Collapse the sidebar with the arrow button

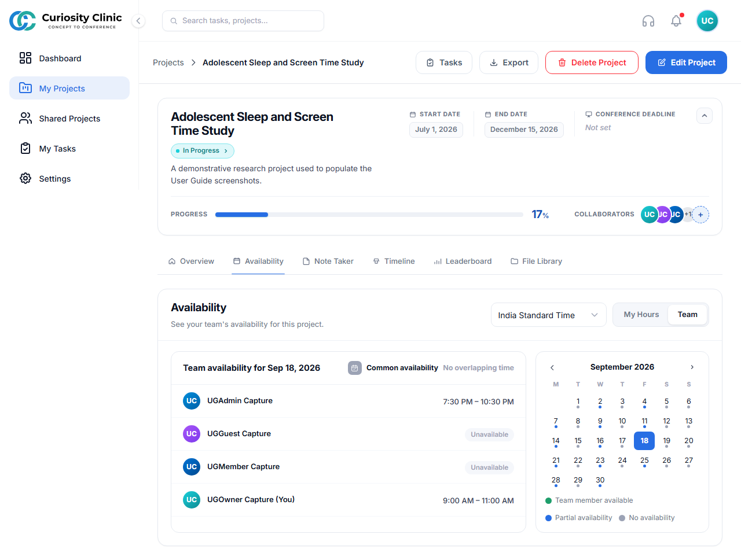pyautogui.click(x=138, y=21)
